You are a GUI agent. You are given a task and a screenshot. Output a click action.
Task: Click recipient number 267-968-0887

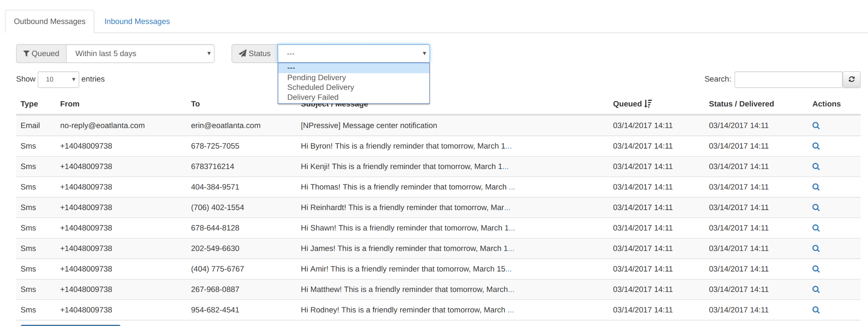pyautogui.click(x=215, y=289)
